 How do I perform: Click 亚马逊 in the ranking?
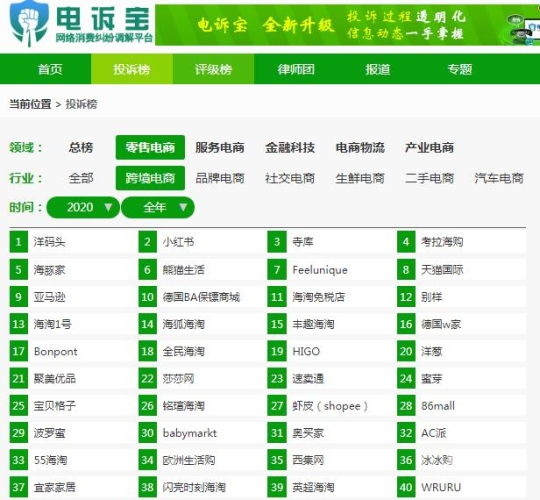click(x=49, y=297)
